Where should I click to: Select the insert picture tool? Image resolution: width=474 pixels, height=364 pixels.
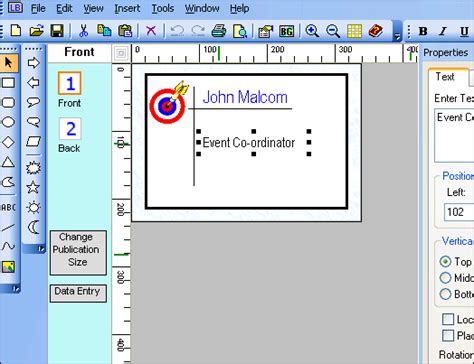point(8,267)
